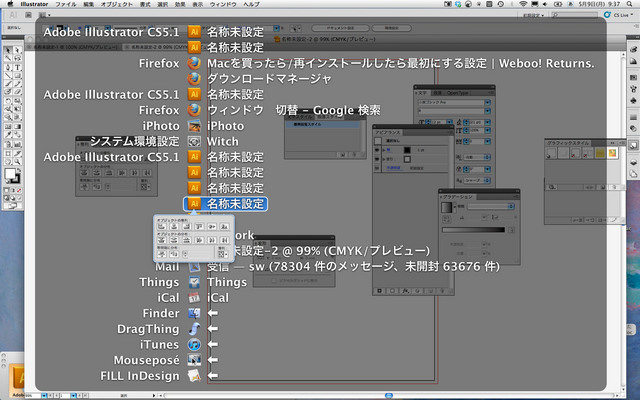The width and height of the screenshot is (640, 400).
Task: Select the Things row in Witch list
Action: tap(193, 282)
